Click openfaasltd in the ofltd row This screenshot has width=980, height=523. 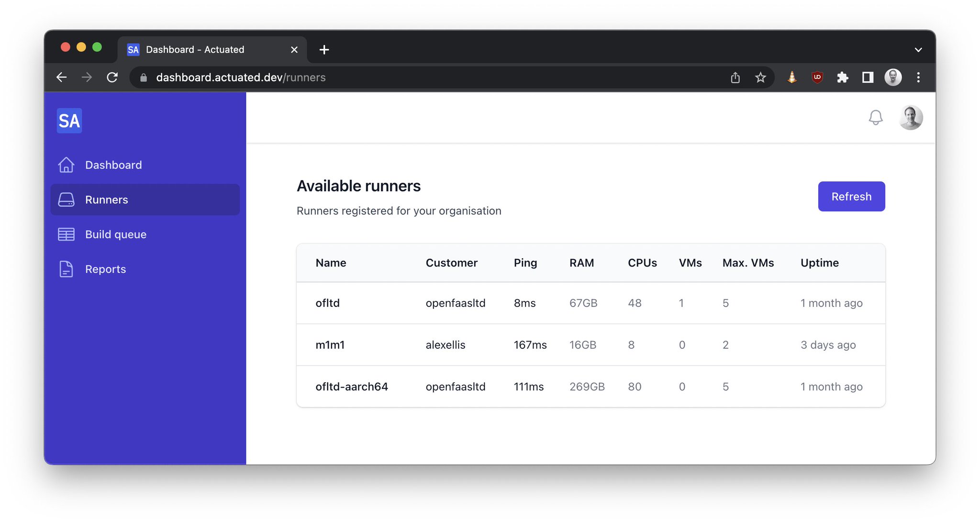[x=455, y=303]
